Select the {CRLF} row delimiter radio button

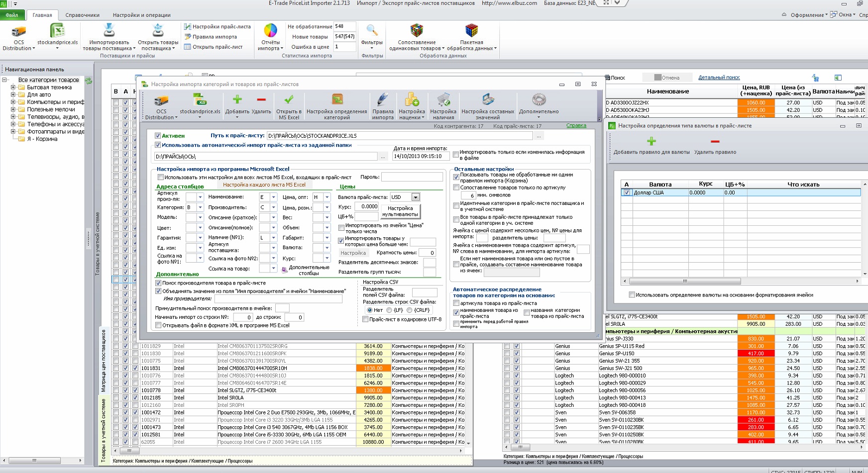(409, 310)
